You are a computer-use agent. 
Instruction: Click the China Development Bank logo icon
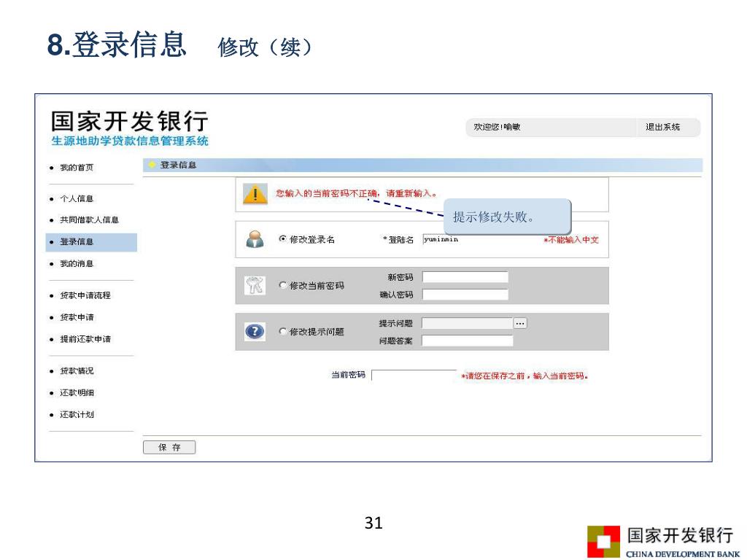tap(603, 542)
